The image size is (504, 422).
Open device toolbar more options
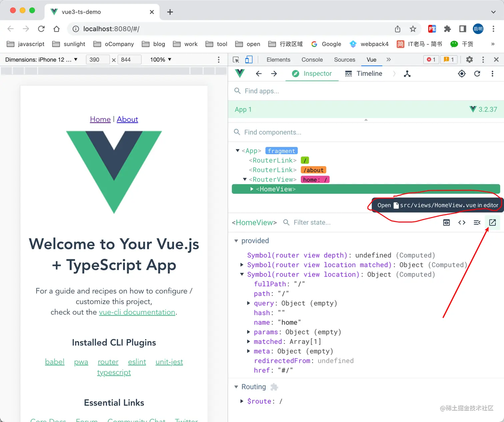pos(219,60)
